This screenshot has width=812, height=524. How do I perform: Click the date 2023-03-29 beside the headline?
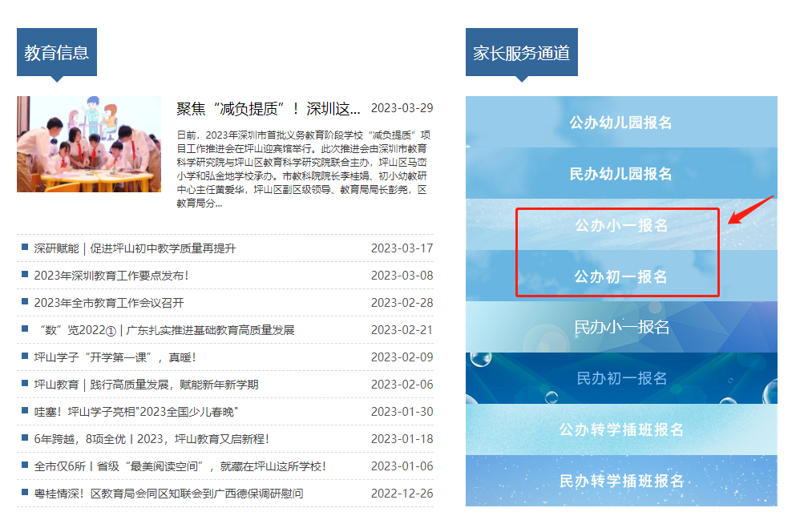point(402,108)
